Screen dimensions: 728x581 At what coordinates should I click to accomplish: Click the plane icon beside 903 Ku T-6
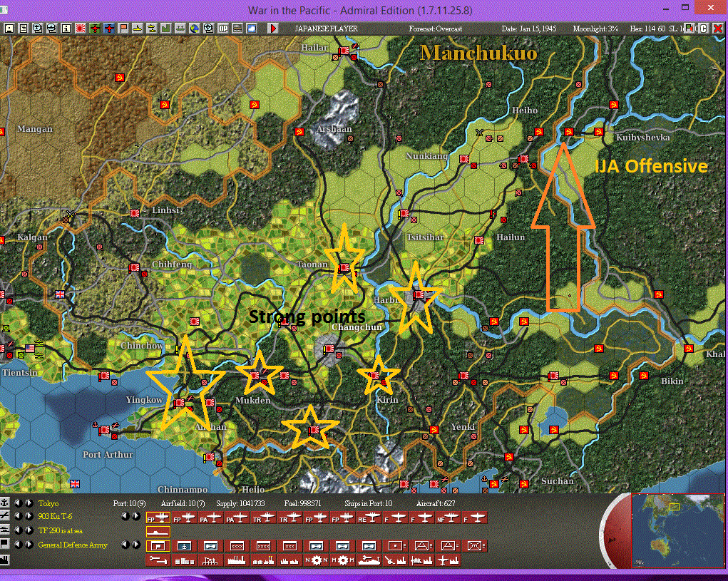[4, 515]
